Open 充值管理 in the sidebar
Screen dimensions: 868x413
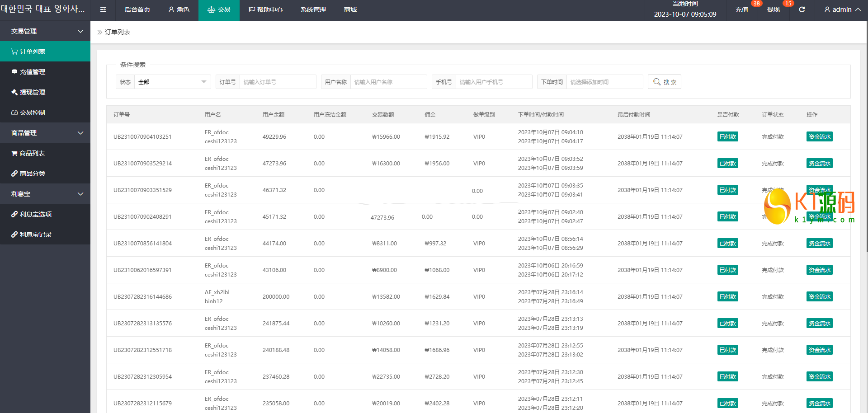[x=32, y=72]
